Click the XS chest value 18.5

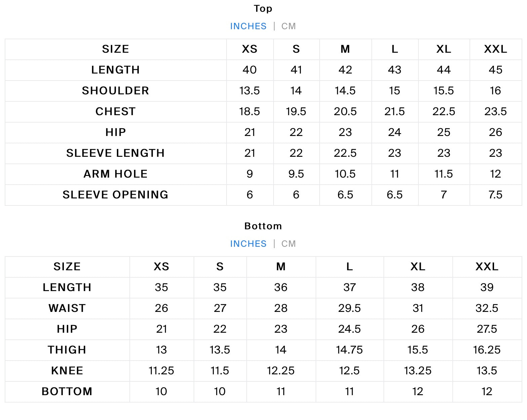tap(249, 111)
